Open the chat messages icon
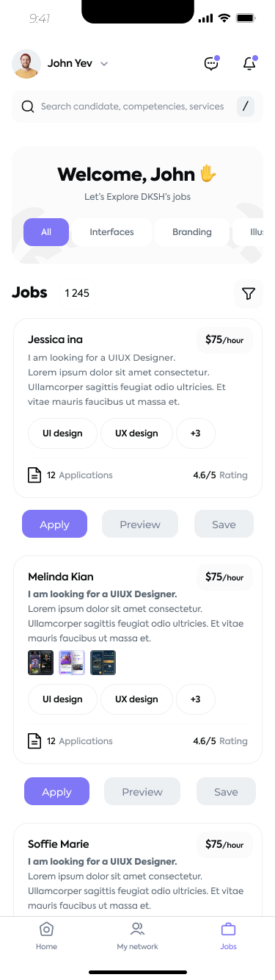The image size is (275, 980). [x=211, y=63]
